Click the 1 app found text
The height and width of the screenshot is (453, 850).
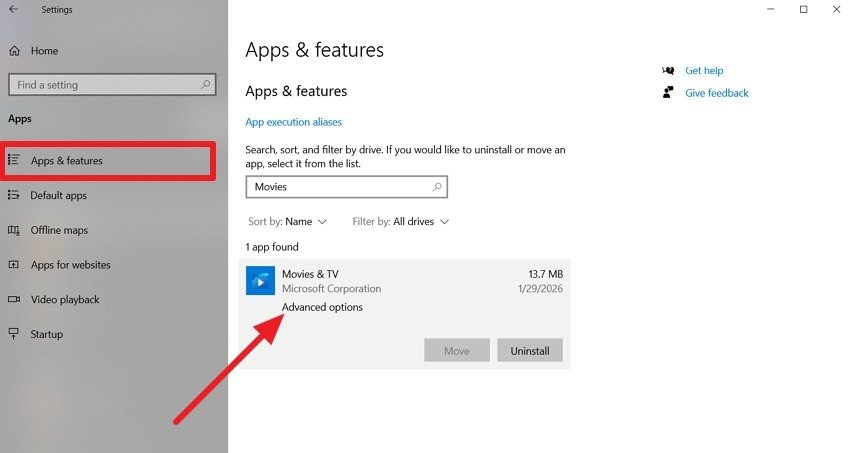click(x=272, y=247)
